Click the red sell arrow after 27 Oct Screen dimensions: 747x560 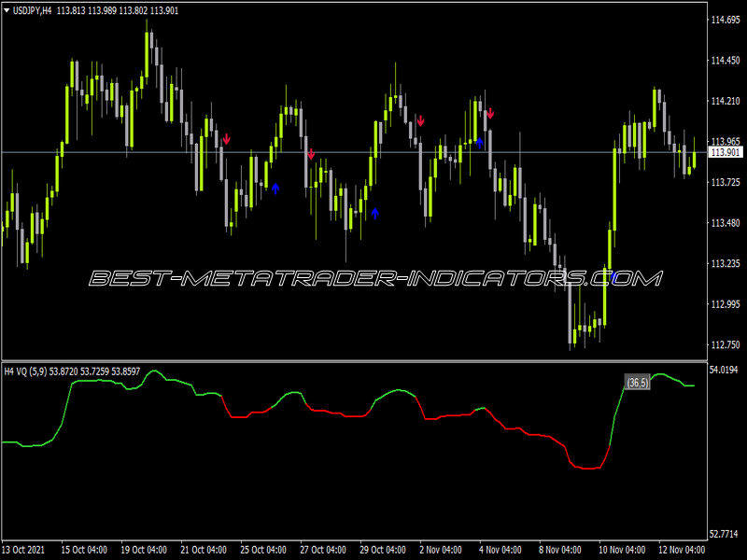[x=311, y=154]
